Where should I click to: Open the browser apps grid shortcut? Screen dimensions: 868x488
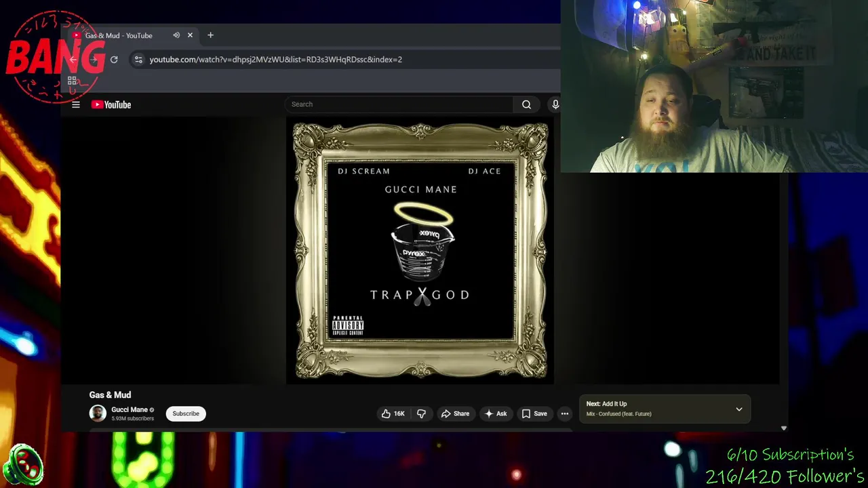pos(72,81)
